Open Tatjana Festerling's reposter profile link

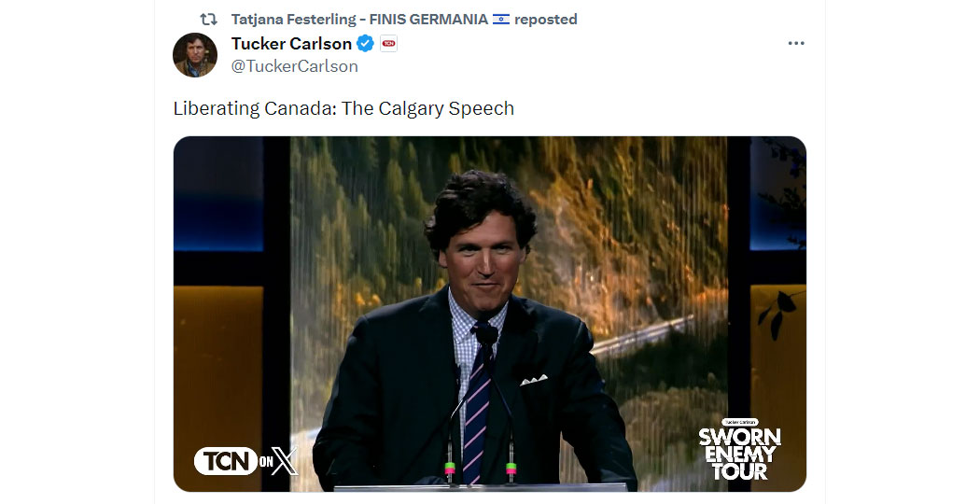point(359,20)
